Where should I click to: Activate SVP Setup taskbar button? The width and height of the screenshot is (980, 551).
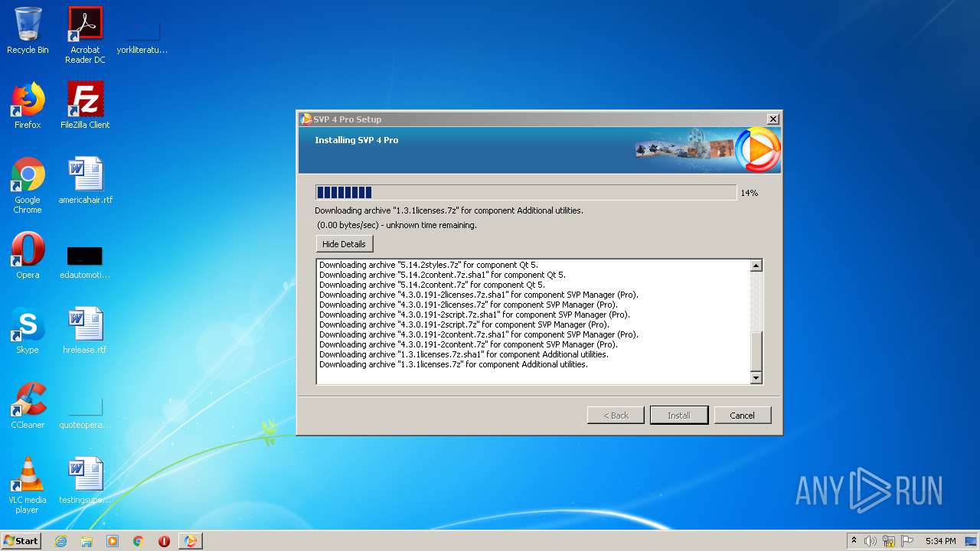tap(190, 541)
